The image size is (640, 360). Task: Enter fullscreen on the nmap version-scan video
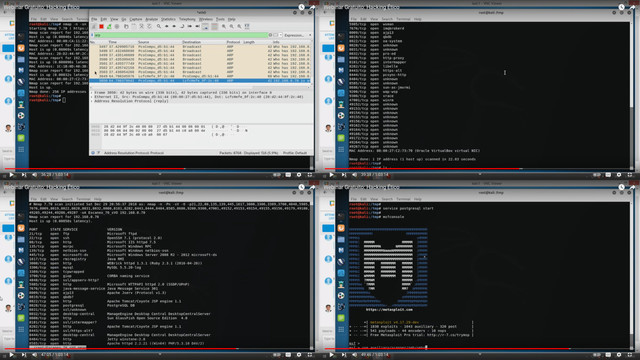(x=310, y=355)
